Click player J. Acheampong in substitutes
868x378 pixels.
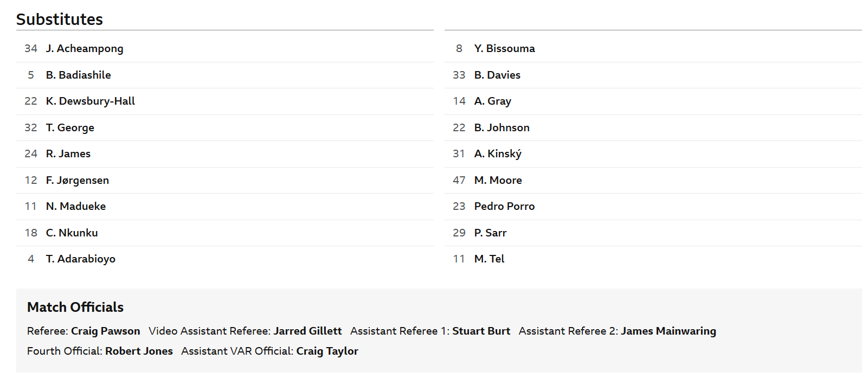pyautogui.click(x=85, y=49)
